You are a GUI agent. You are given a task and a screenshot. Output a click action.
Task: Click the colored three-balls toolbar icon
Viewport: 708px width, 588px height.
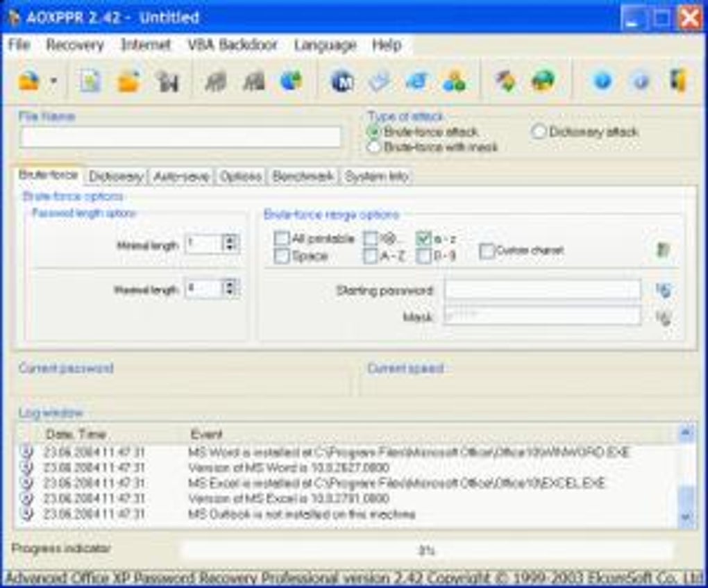tap(455, 81)
